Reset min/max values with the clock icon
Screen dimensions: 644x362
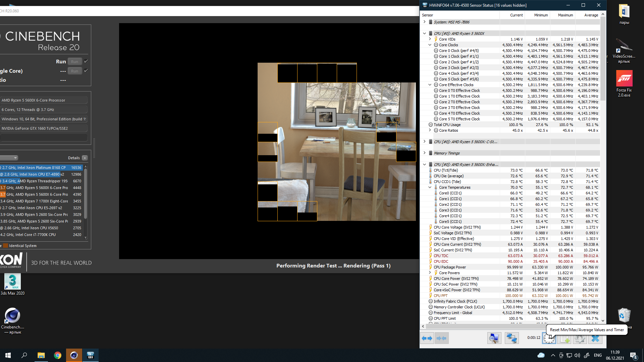(x=549, y=339)
